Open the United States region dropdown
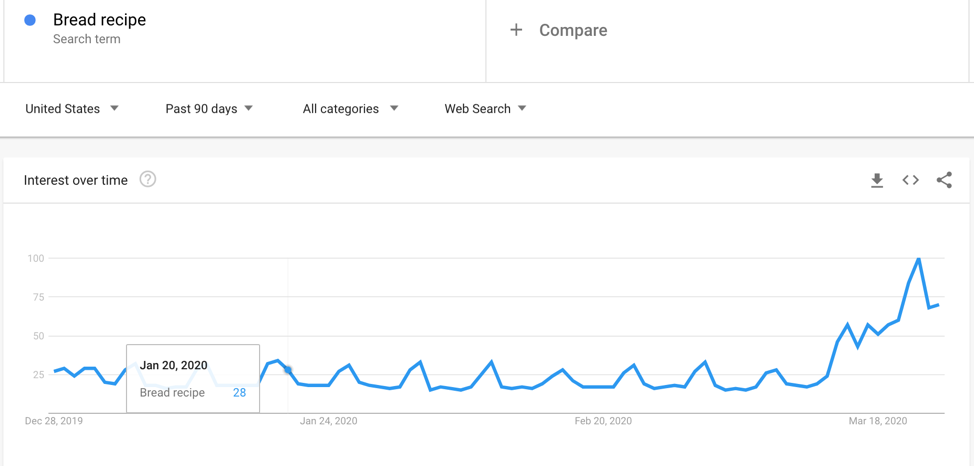Viewport: 974px width, 466px height. (72, 108)
